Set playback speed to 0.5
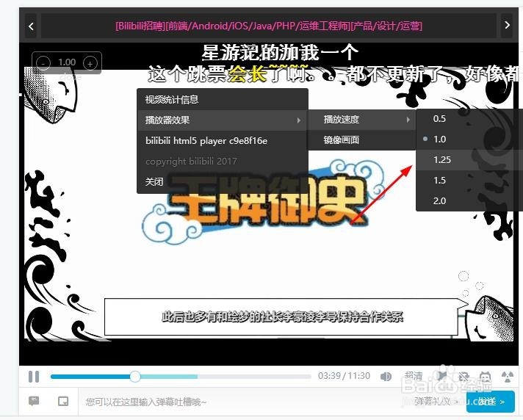The height and width of the screenshot is (420, 523). coord(469,119)
